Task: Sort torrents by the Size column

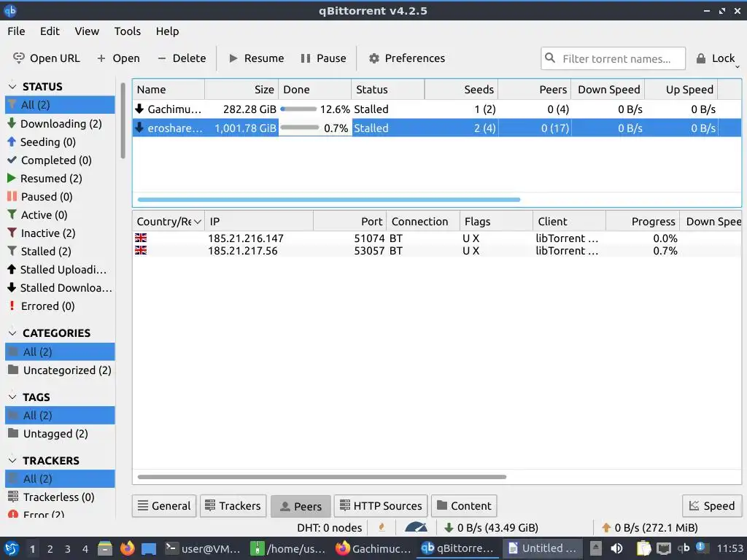Action: (241, 90)
